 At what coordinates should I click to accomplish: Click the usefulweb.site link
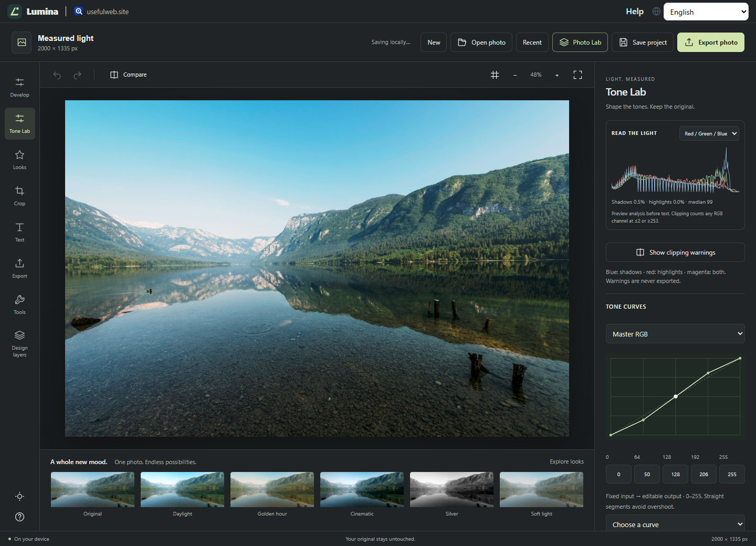[102, 12]
